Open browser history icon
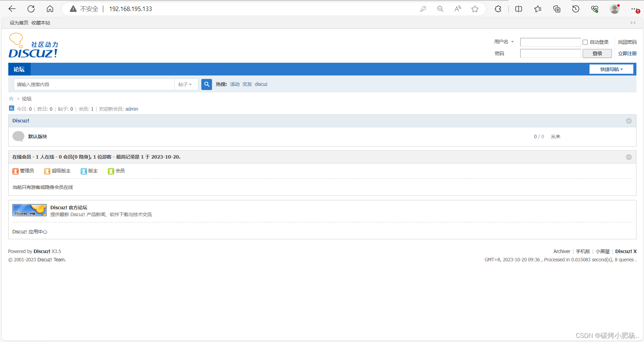Image resolution: width=644 pixels, height=342 pixels. [576, 9]
